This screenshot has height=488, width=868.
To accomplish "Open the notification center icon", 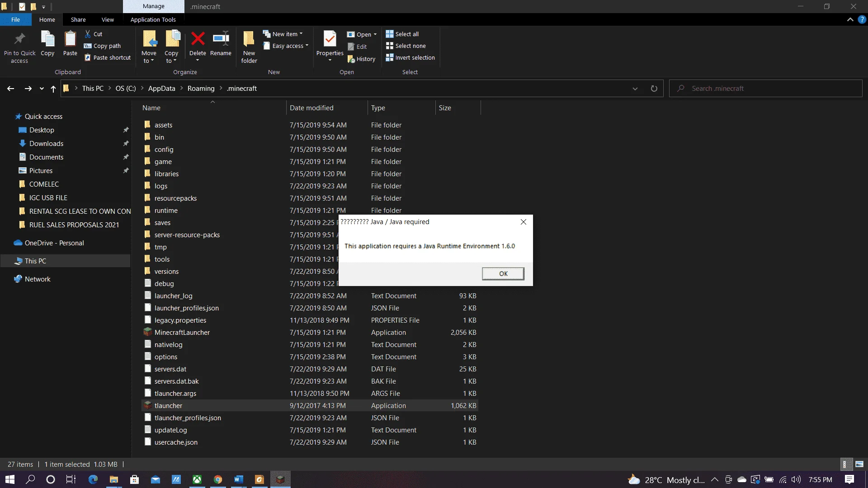I will click(849, 479).
